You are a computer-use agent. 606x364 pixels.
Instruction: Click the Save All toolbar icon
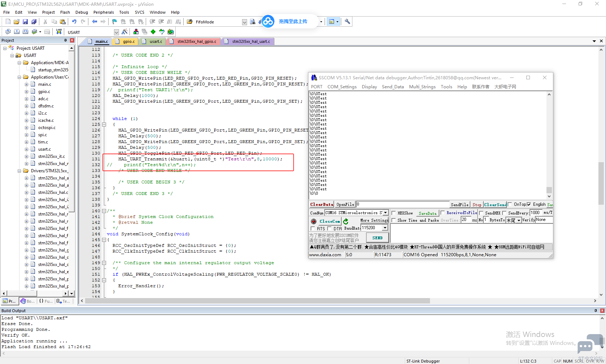click(x=34, y=22)
